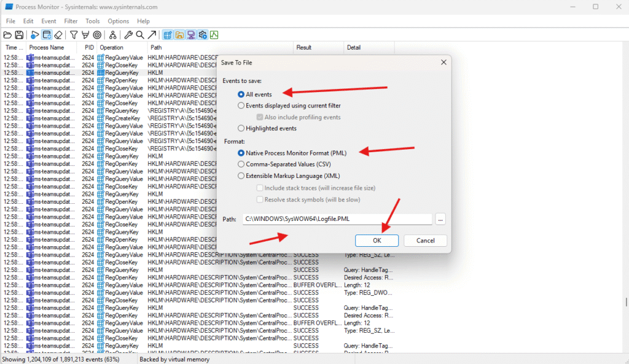Open the Filter funnel icon
Screen dimensions: 629x364
(74, 35)
